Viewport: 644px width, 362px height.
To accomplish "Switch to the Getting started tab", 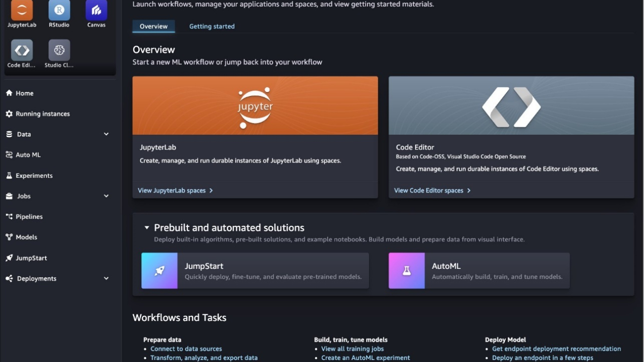I will click(x=212, y=26).
